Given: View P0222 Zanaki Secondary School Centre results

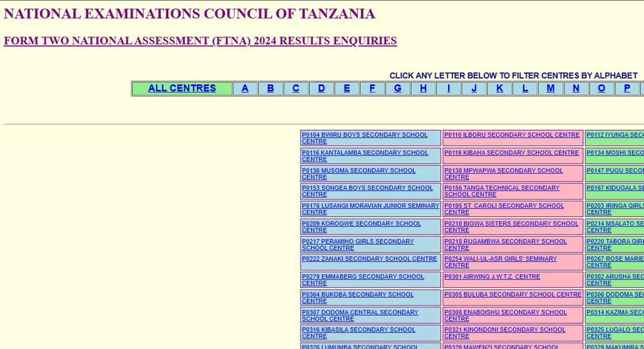Looking at the screenshot, I should [x=369, y=258].
